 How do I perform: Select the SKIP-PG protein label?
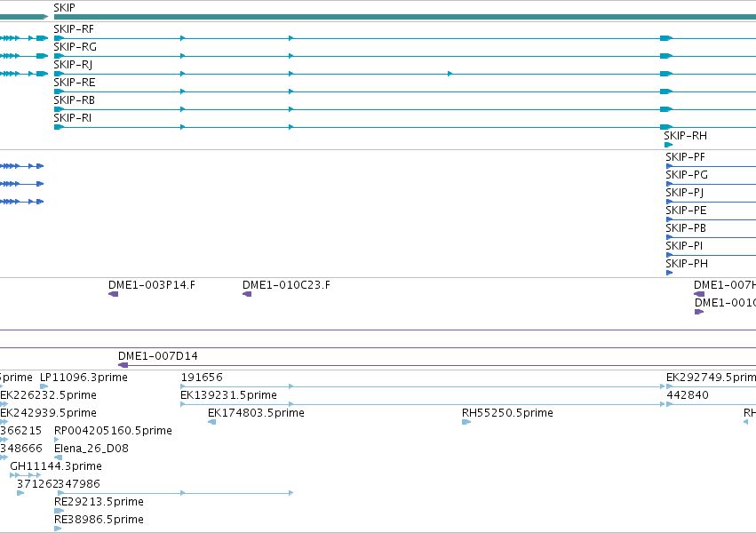point(687,175)
